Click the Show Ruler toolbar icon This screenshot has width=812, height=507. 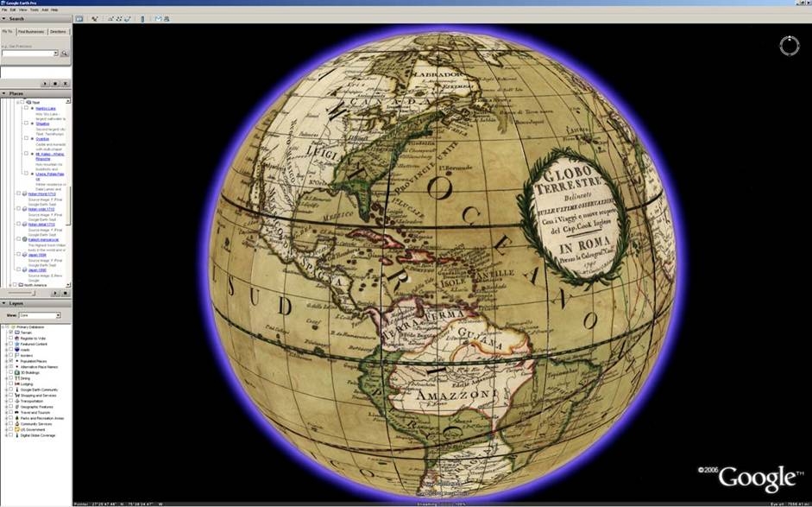tap(142, 18)
